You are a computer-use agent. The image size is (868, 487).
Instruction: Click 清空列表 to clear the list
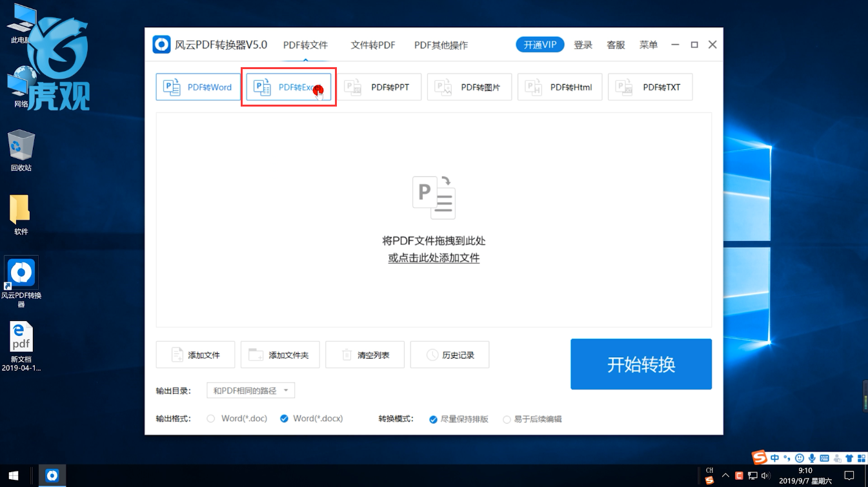365,355
